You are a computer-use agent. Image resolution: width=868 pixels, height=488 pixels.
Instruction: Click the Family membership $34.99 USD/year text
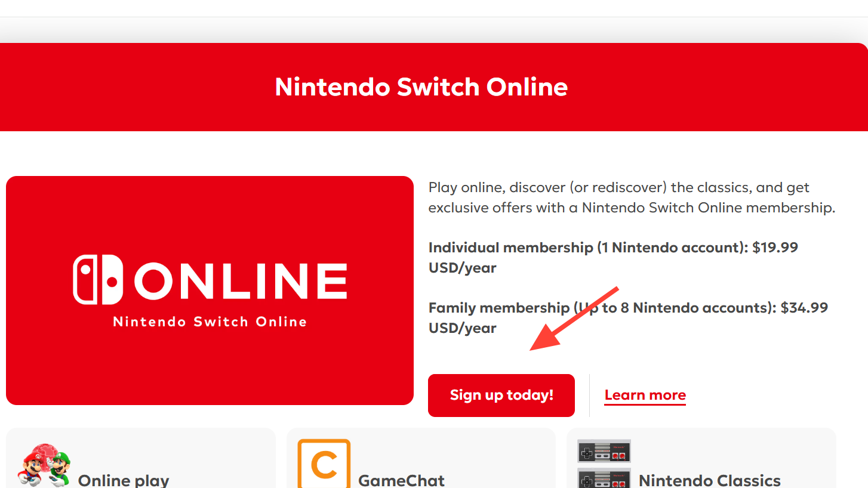pos(628,318)
